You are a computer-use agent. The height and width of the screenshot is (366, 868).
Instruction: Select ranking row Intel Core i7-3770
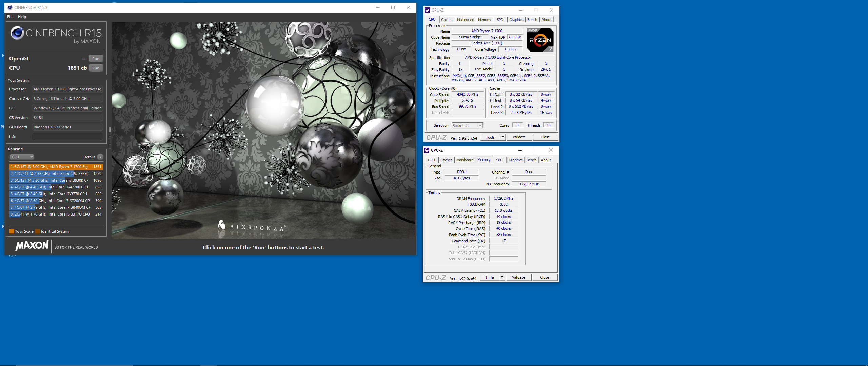point(56,194)
